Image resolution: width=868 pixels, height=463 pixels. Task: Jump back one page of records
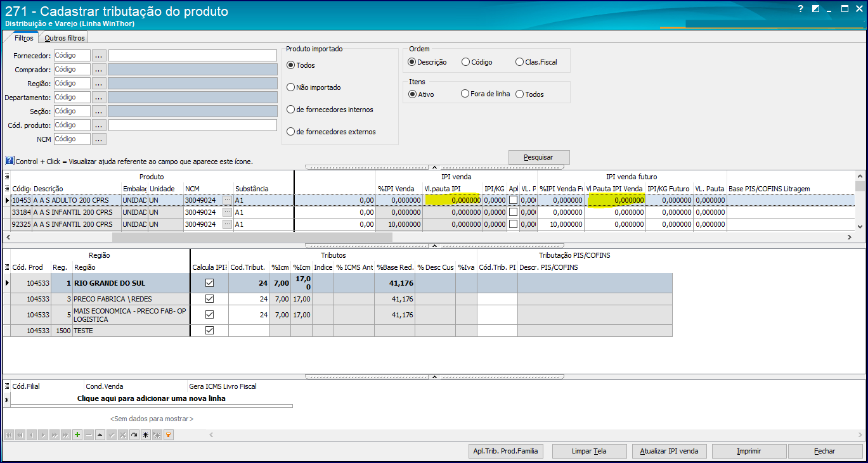click(20, 435)
